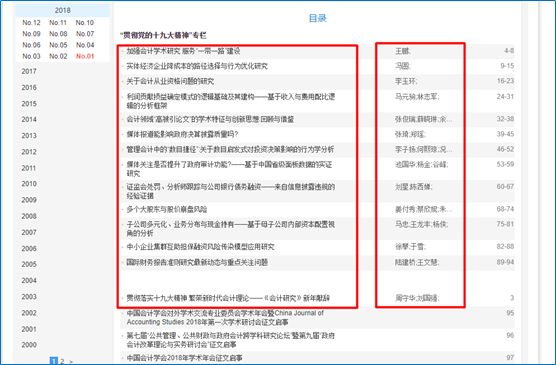The image size is (556, 365).
Task: Expand year 2014 in sidebar
Action: tap(29, 120)
